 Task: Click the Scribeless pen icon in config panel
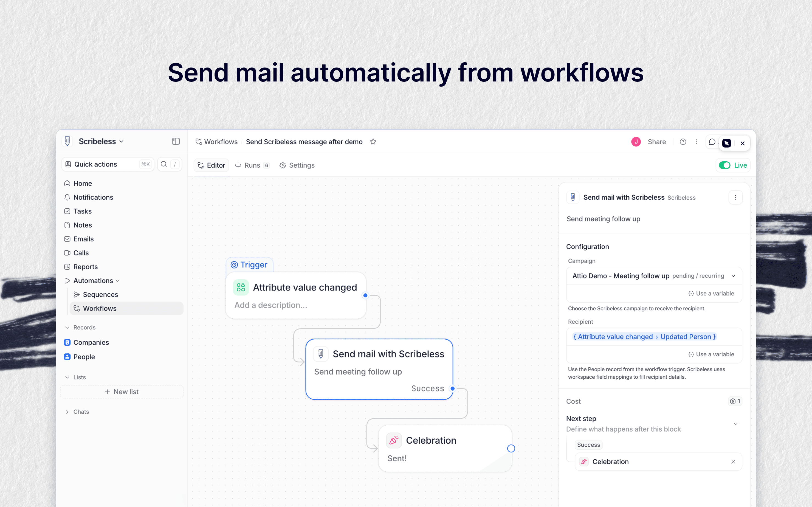[x=573, y=197]
